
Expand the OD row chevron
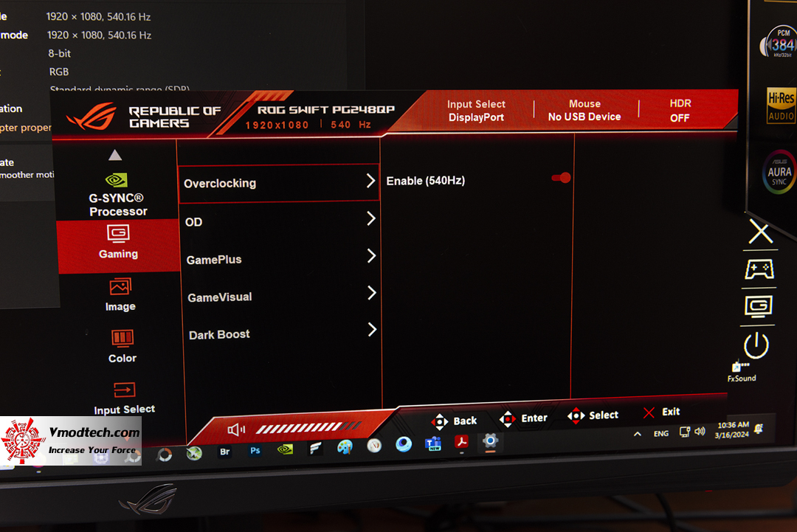pyautogui.click(x=371, y=218)
